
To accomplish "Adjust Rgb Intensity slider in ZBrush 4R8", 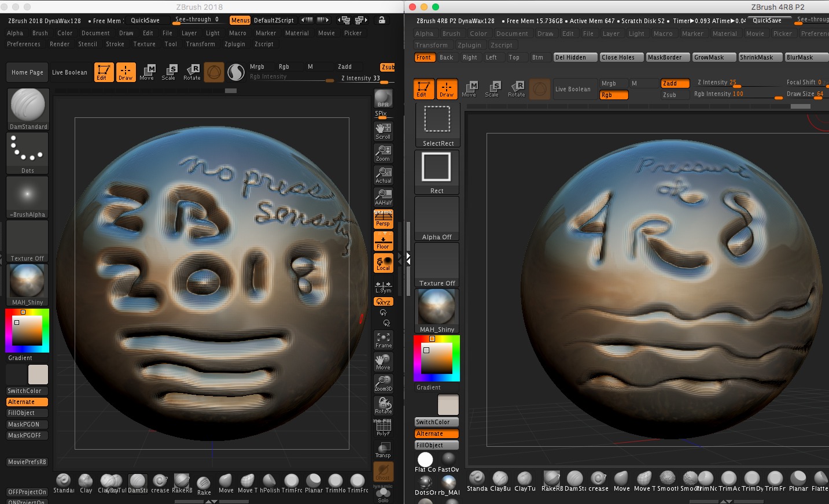I will tap(738, 94).
